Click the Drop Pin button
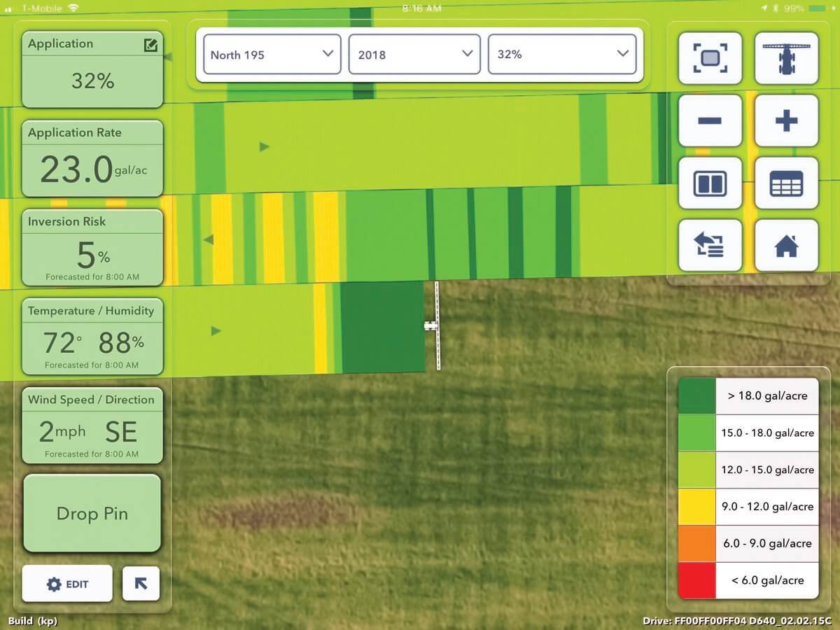The image size is (840, 630). click(92, 513)
